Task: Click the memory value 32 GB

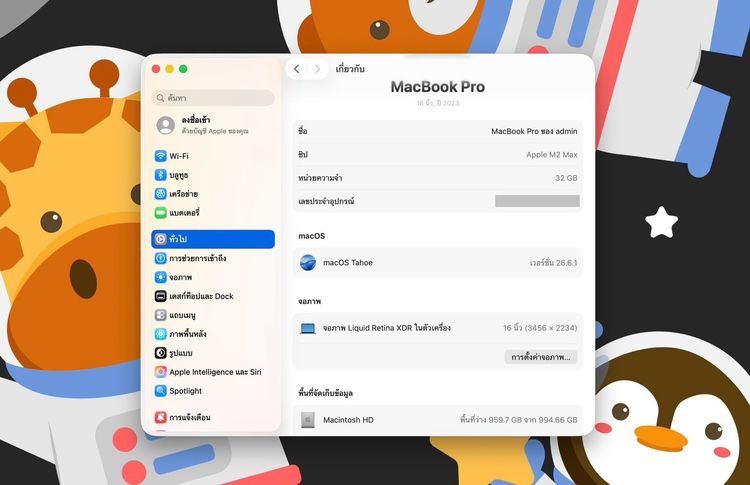Action: pyautogui.click(x=566, y=178)
